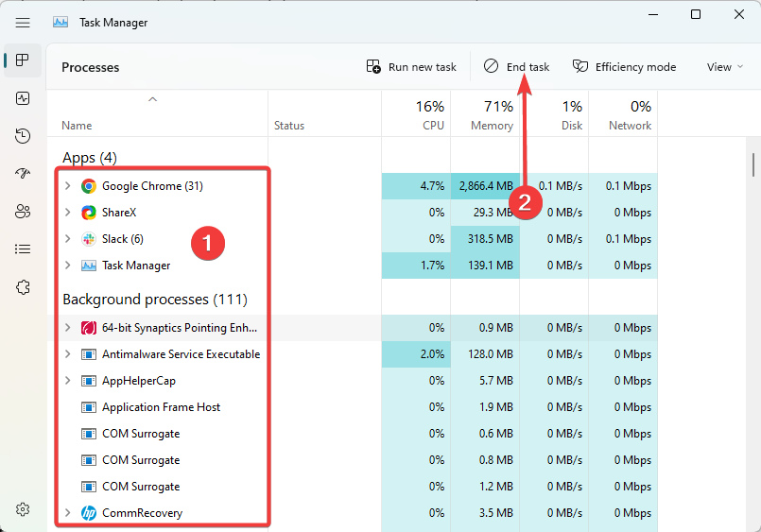
Task: Open the Users page icon
Action: [23, 212]
